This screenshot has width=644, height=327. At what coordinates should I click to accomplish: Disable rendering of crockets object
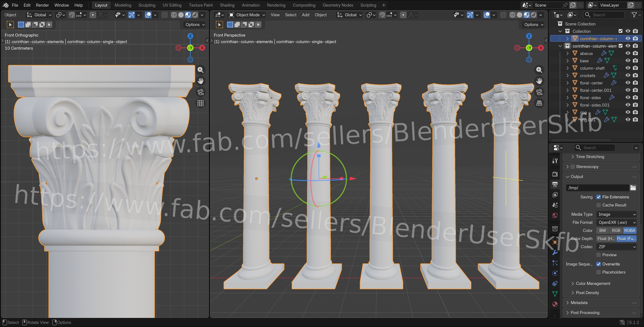(x=635, y=75)
